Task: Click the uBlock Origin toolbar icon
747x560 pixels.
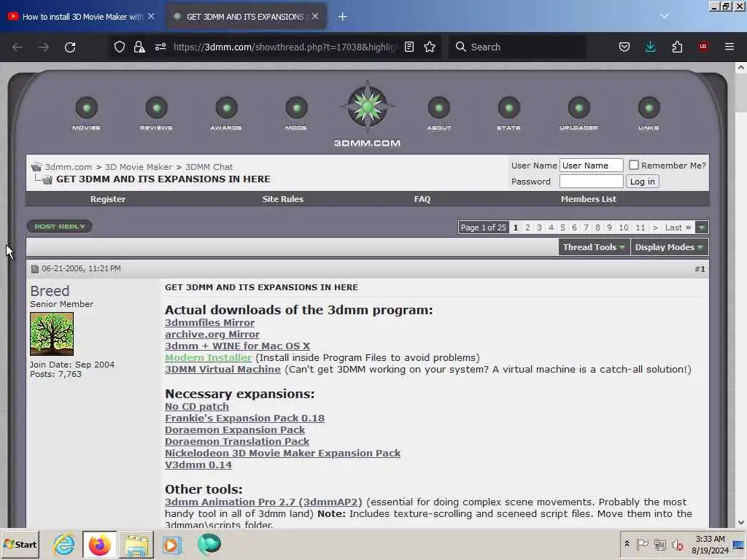Action: [703, 47]
